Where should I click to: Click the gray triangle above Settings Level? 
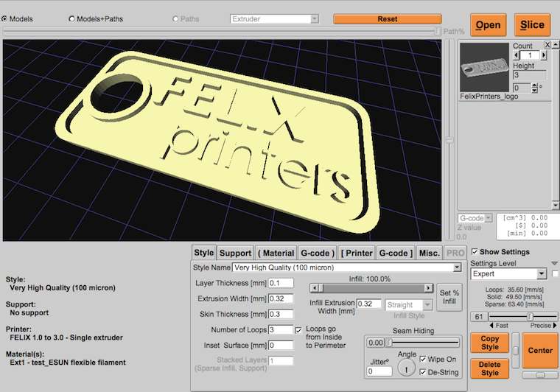(555, 263)
